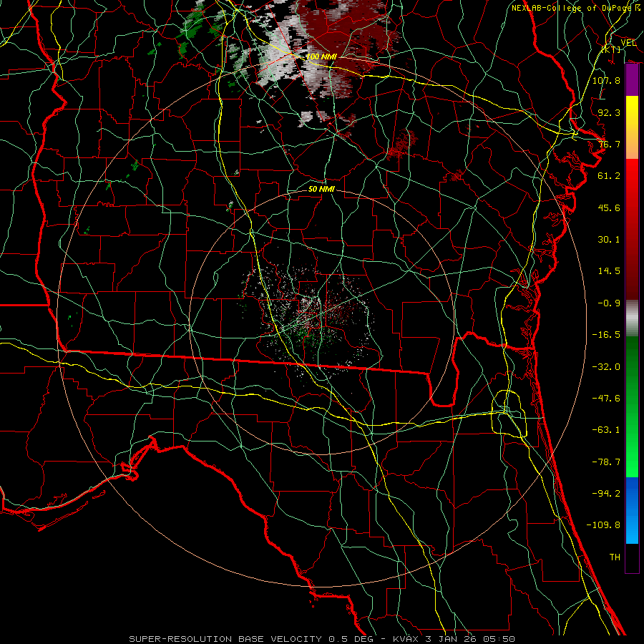Click the -94.2 velocity scale value

(606, 494)
